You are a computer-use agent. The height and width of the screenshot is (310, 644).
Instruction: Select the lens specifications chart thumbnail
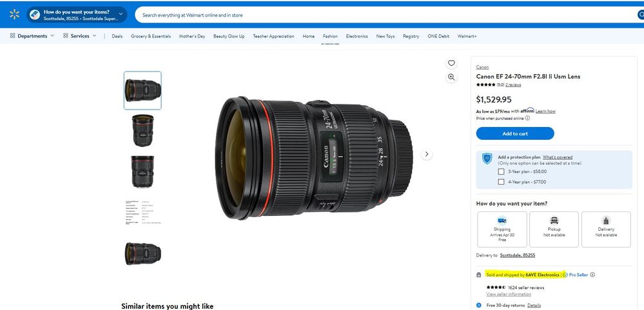[x=142, y=212]
